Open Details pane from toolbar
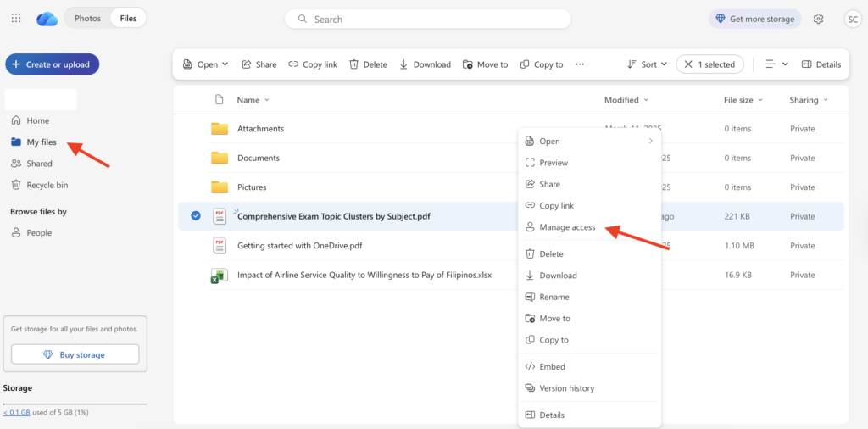Image resolution: width=868 pixels, height=429 pixels. tap(821, 64)
